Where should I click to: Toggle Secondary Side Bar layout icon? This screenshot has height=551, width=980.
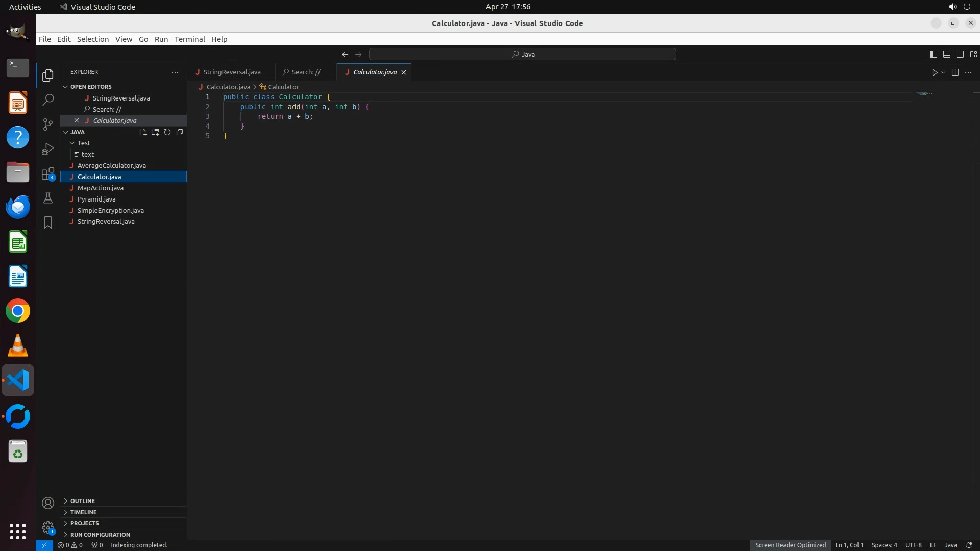coord(960,54)
